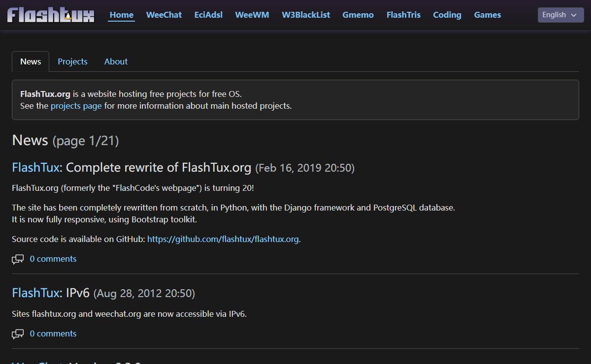The width and height of the screenshot is (591, 364).
Task: Click the FlashTux logo
Action: coord(51,15)
